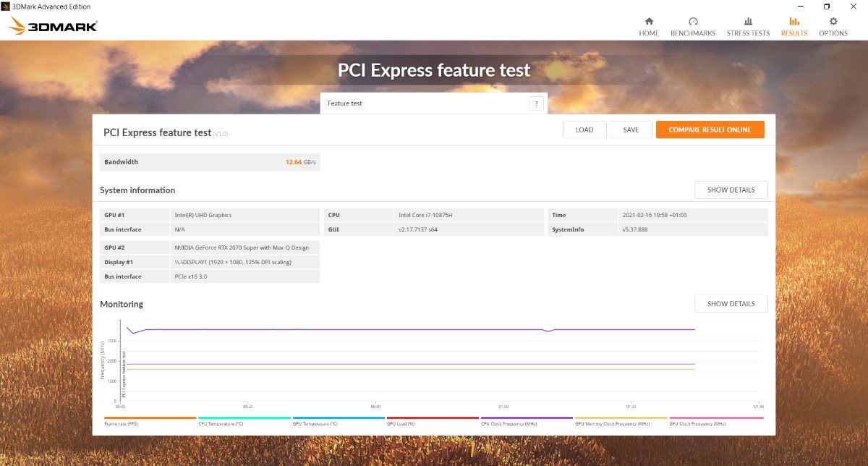Open Options via the gear icon
The width and height of the screenshot is (868, 466).
(x=833, y=22)
